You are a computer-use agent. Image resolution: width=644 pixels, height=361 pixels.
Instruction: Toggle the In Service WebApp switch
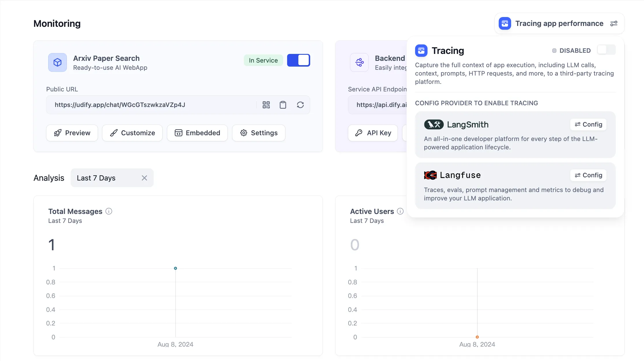(298, 60)
